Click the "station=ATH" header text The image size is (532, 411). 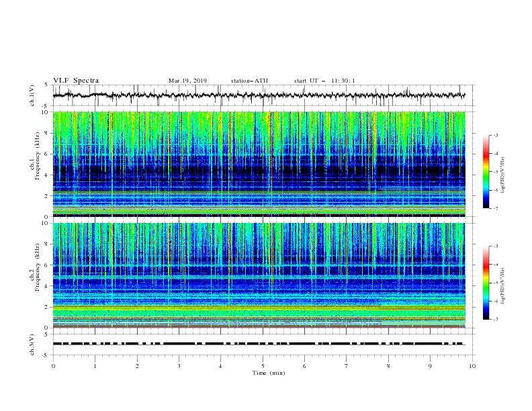249,81
